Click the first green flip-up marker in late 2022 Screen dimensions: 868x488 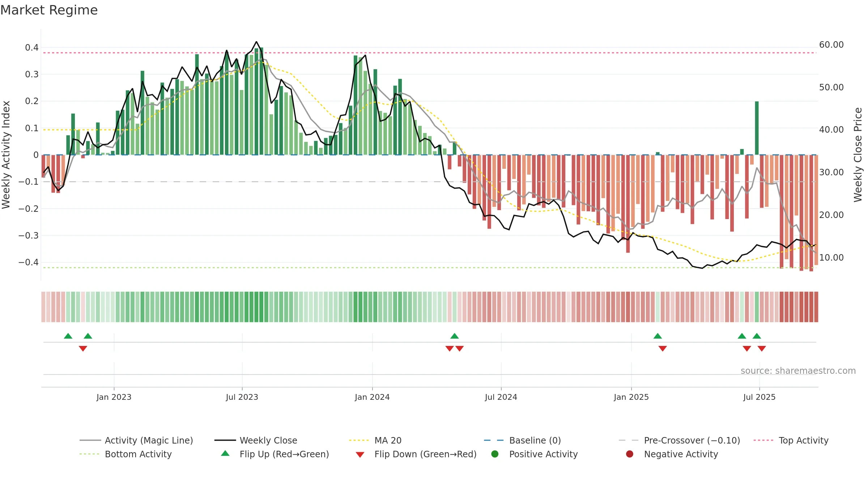pos(68,336)
